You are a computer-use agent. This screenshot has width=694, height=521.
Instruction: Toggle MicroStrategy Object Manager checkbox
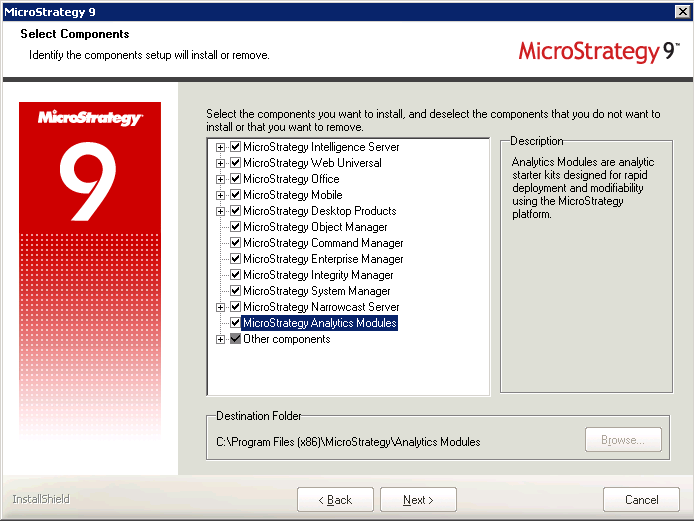236,227
